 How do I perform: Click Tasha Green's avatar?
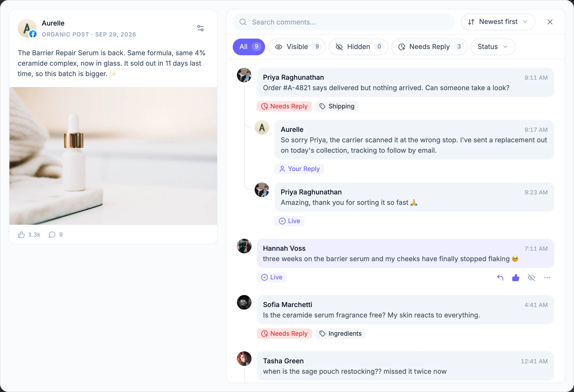(244, 359)
